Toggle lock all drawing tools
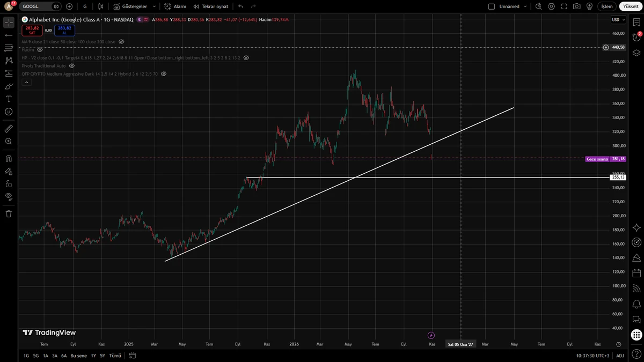The height and width of the screenshot is (362, 644). (9, 184)
